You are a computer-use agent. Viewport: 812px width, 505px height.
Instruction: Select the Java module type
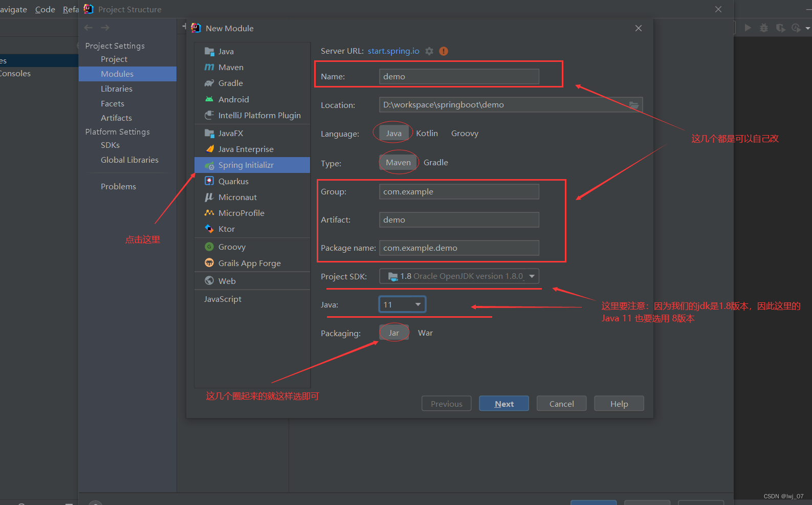[x=252, y=51]
